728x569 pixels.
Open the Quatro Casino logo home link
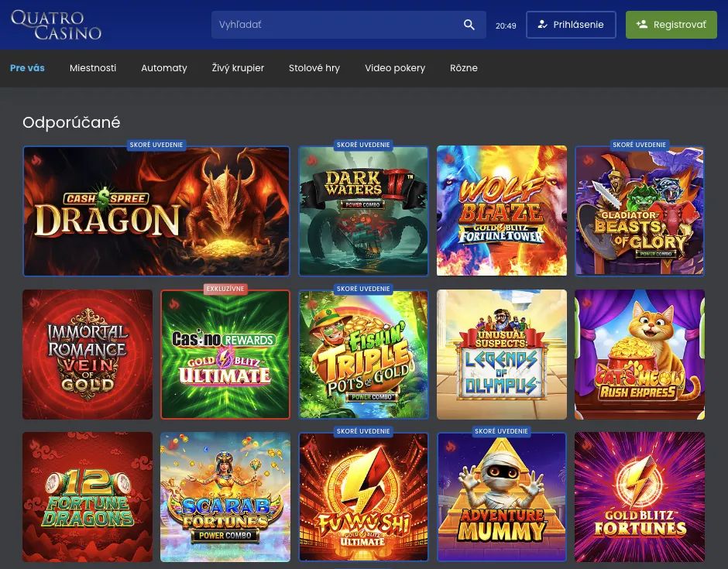56,25
